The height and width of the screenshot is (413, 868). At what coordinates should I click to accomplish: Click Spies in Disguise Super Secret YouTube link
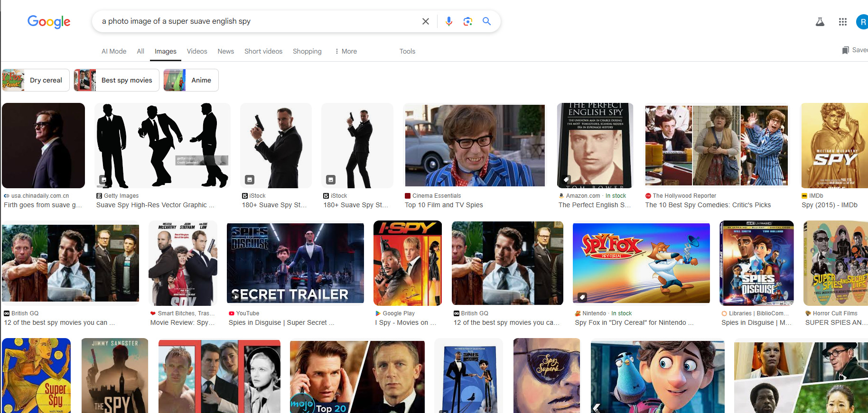click(x=281, y=322)
